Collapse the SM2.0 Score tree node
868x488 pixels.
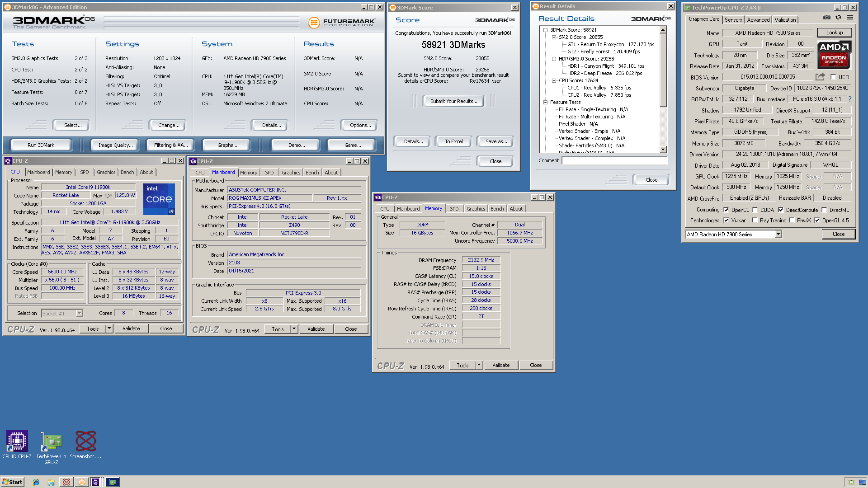(x=554, y=37)
